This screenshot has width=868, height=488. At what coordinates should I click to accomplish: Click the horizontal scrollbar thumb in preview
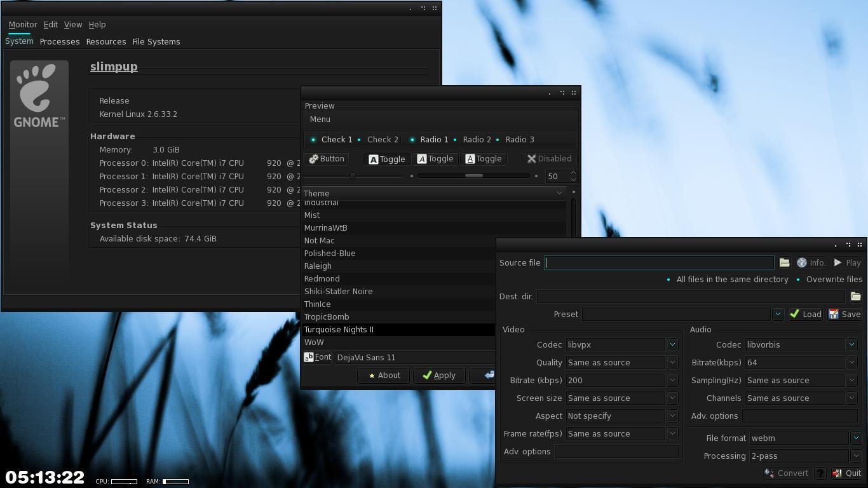474,176
